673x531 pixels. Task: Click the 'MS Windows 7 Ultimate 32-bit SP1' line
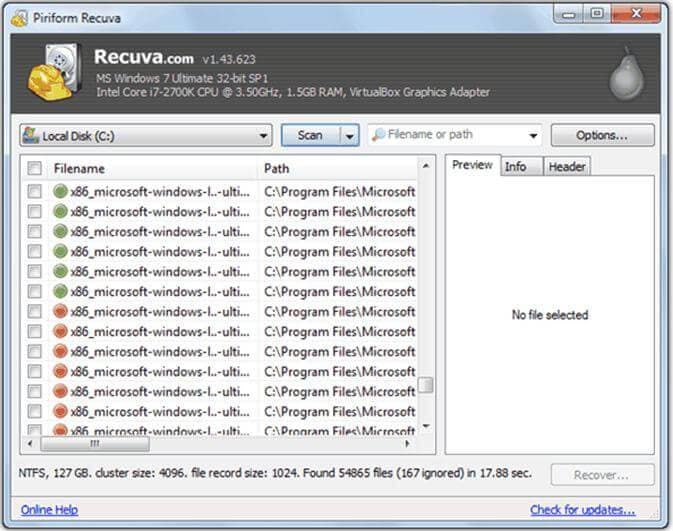pos(182,79)
